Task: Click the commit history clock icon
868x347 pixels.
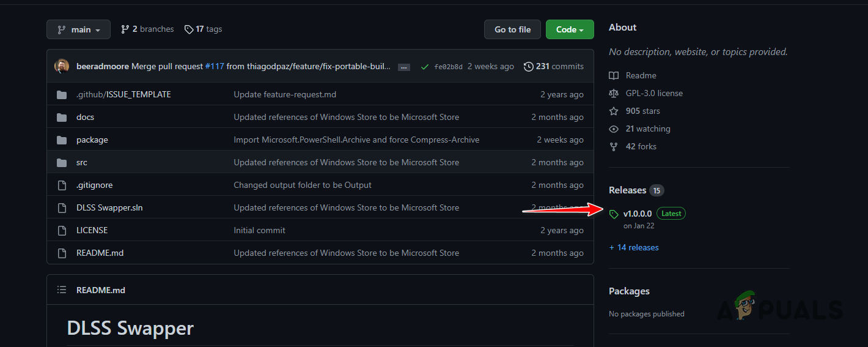Action: (529, 67)
